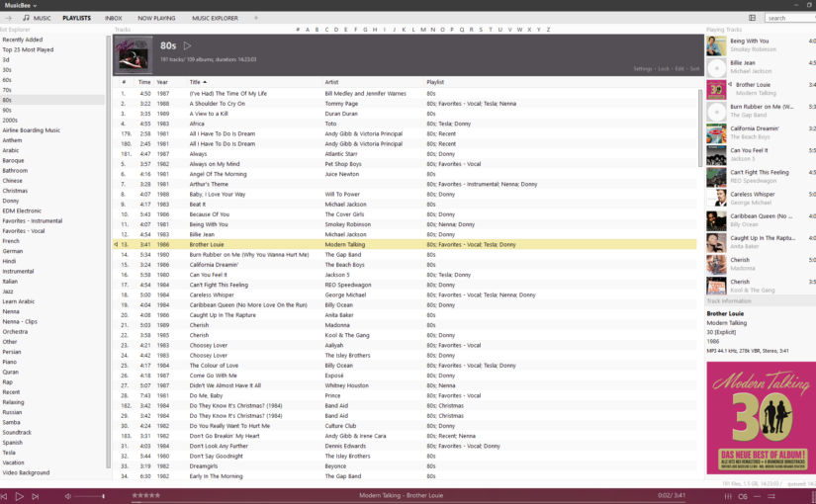Click the California Dreamin' album thumbnail
The image size is (816, 504).
[716, 133]
